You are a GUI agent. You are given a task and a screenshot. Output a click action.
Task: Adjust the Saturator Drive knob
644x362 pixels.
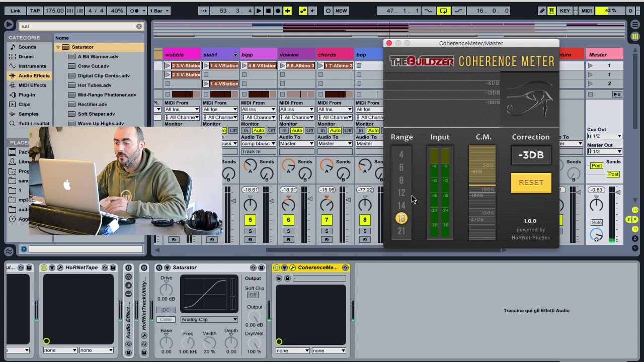pyautogui.click(x=166, y=290)
